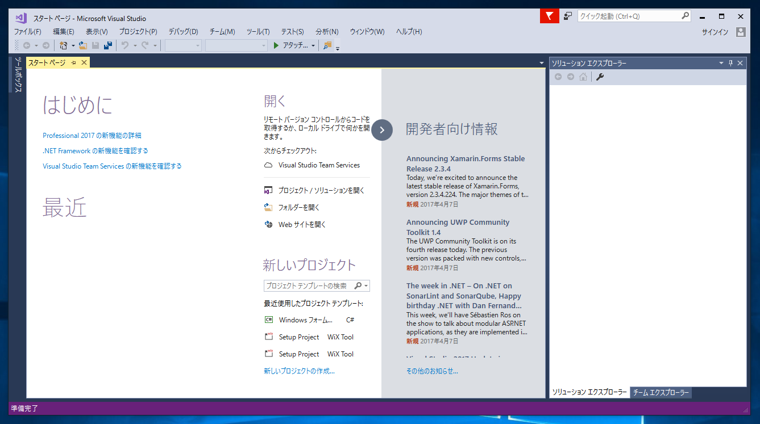Open Professional 2017 の新機能の詳細 link
Image resolution: width=760 pixels, height=424 pixels.
pyautogui.click(x=92, y=136)
